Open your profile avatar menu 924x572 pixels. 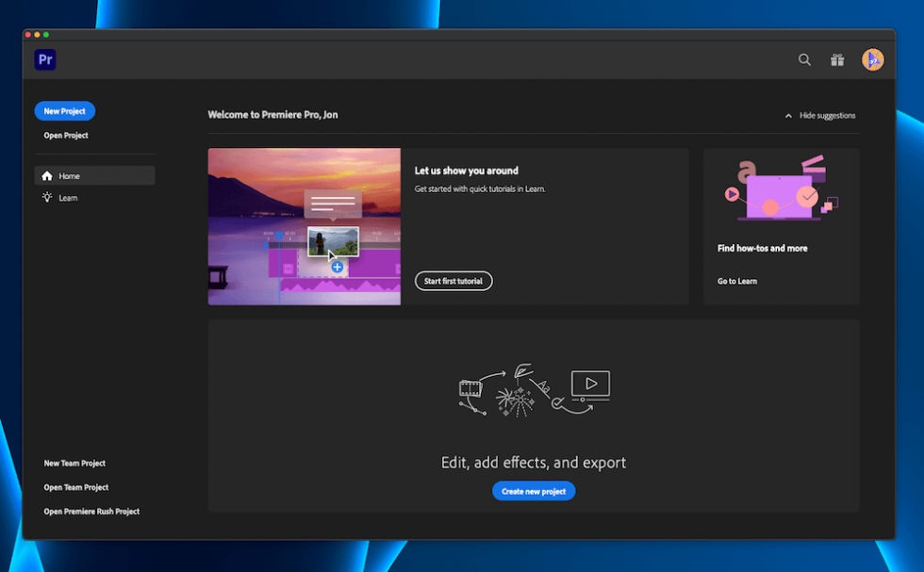point(873,59)
